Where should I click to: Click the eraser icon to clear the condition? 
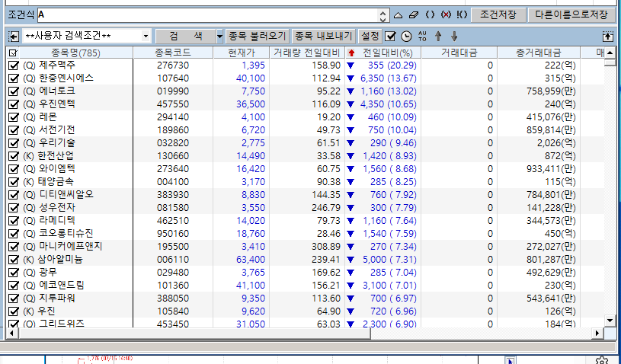click(x=414, y=14)
